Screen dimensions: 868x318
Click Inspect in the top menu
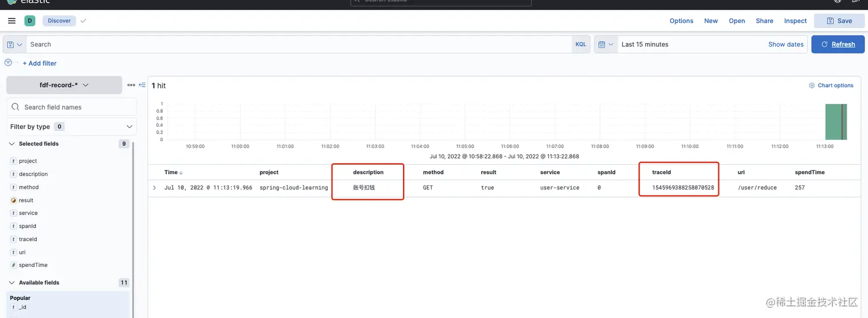[x=795, y=21]
